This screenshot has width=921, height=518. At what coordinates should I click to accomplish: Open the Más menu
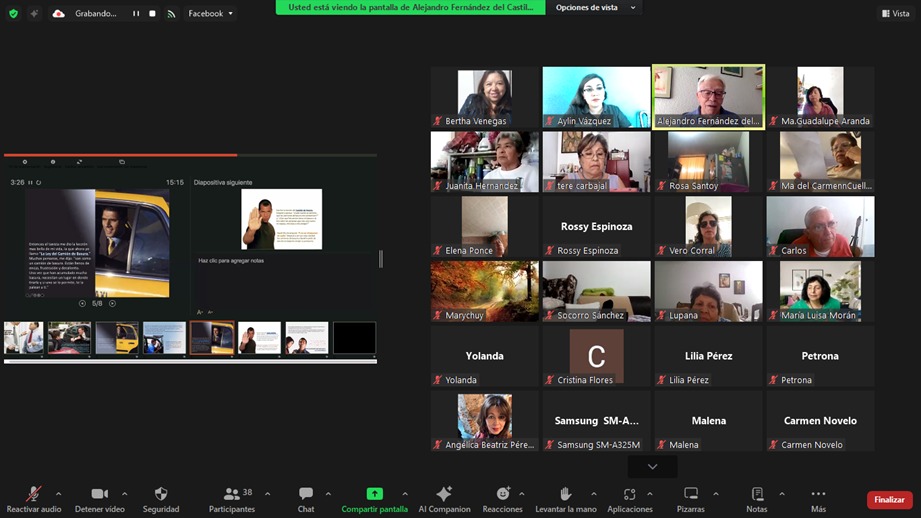818,494
